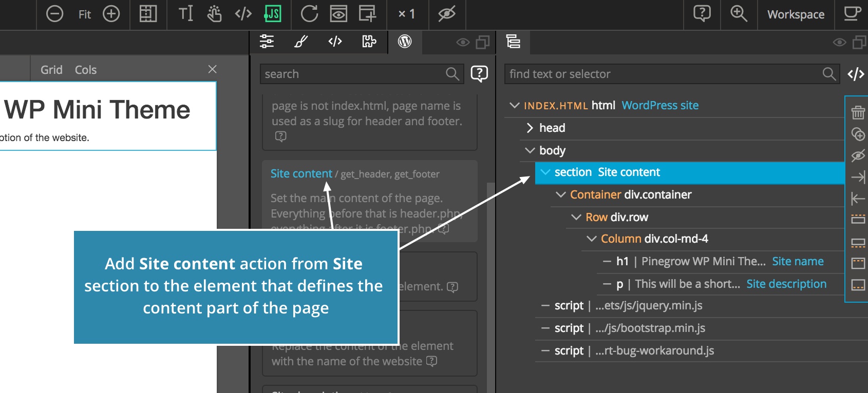Select the tree structure panel tab
Viewport: 868px width, 393px height.
(x=513, y=41)
